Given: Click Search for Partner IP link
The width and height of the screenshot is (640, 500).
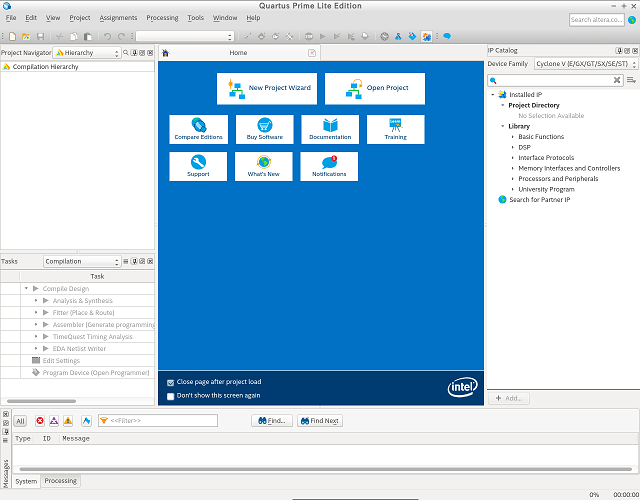Looking at the screenshot, I should coord(540,200).
